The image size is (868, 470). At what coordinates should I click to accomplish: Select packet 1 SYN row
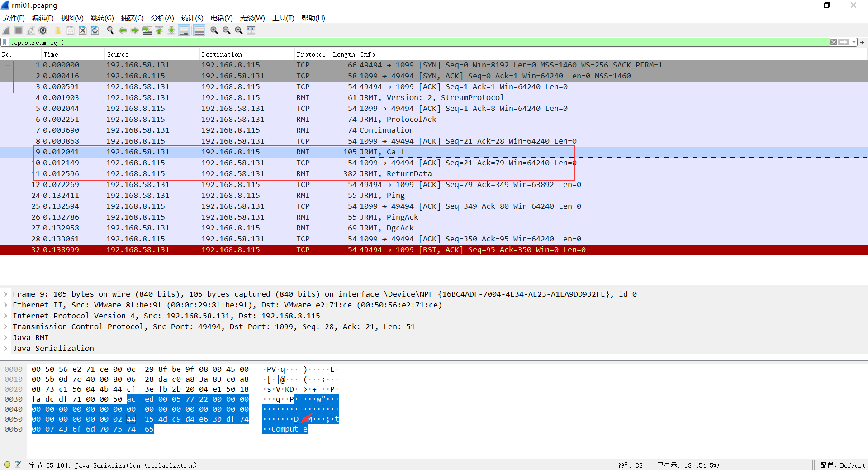click(434, 65)
